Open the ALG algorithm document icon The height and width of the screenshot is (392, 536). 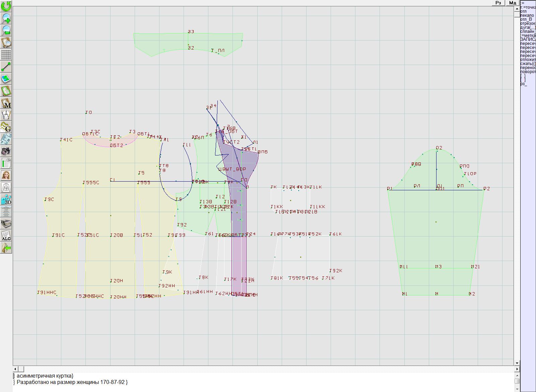(x=6, y=236)
